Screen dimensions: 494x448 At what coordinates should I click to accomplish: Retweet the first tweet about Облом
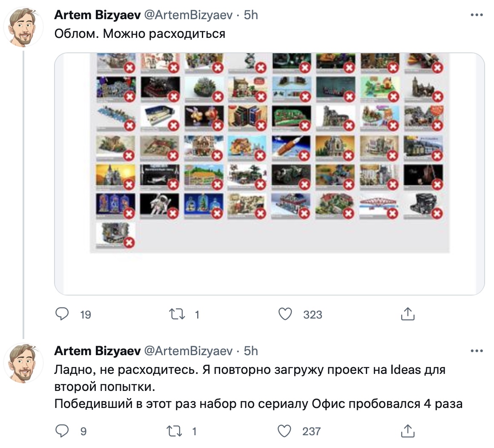[x=177, y=314]
